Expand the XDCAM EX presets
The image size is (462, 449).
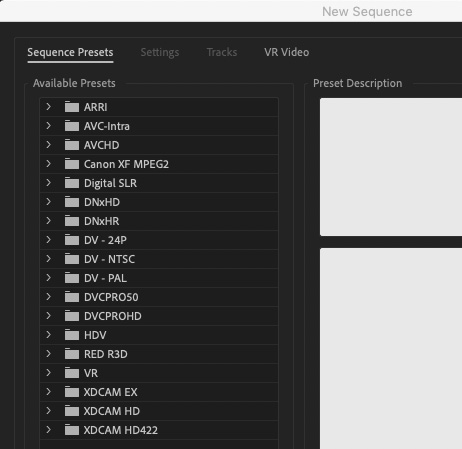click(x=49, y=392)
